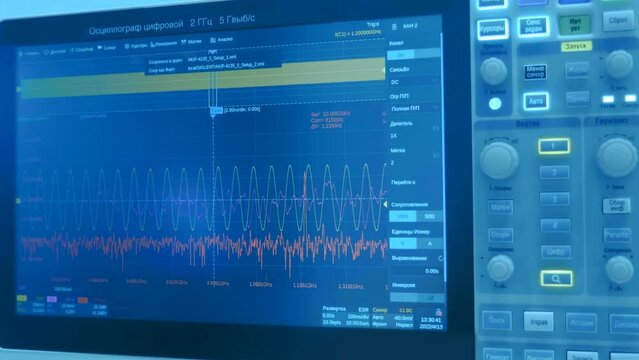Click the КАН 2 panel header icon
This screenshot has width=639, height=360.
click(x=394, y=27)
